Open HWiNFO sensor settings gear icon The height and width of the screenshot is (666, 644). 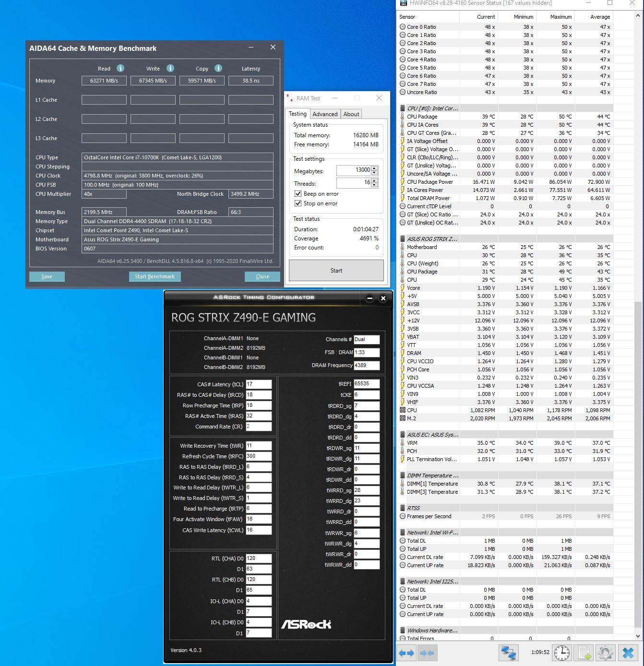(606, 653)
